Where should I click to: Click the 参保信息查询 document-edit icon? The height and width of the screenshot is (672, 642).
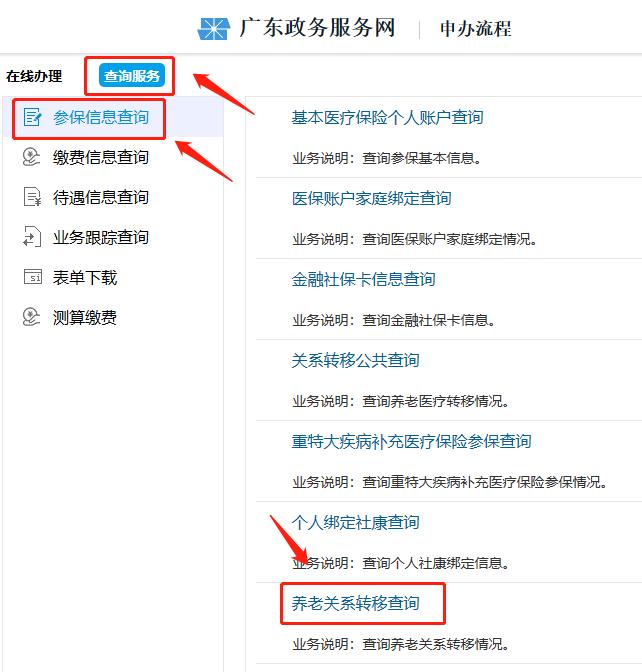(x=32, y=117)
